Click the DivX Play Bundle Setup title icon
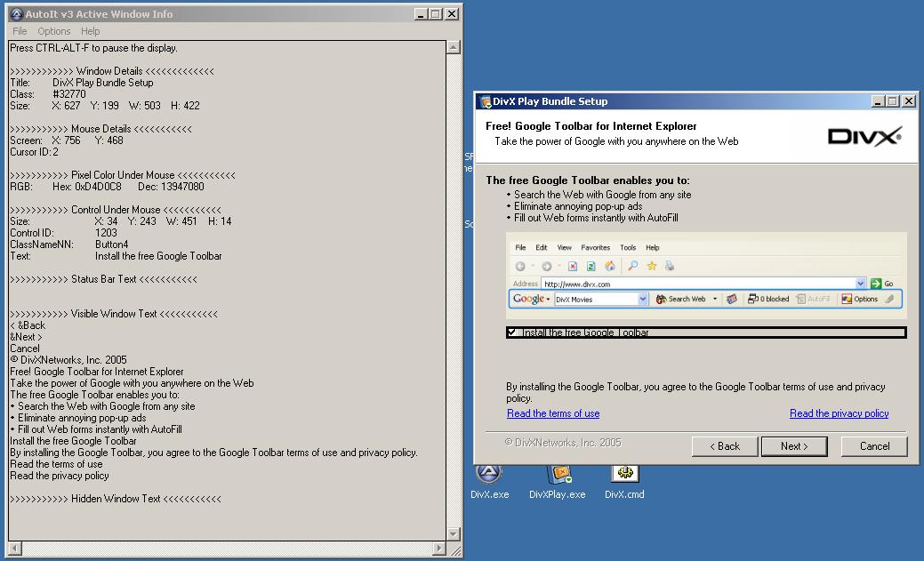This screenshot has width=924, height=561. click(x=486, y=101)
